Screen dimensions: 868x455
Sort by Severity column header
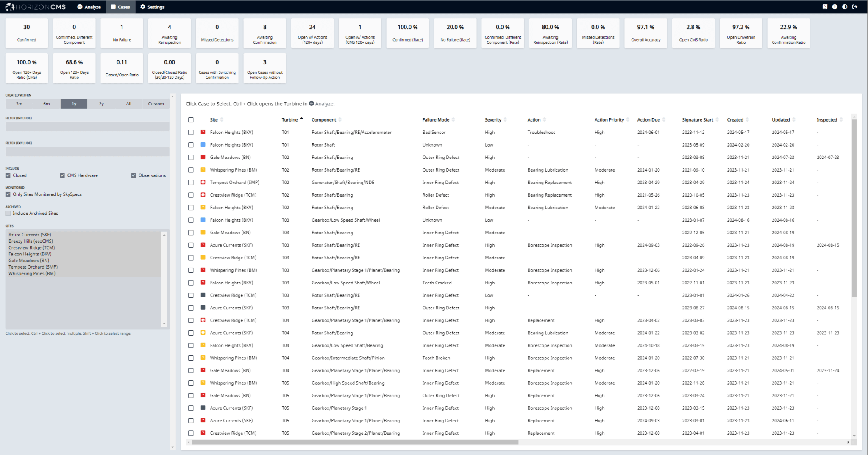(493, 120)
